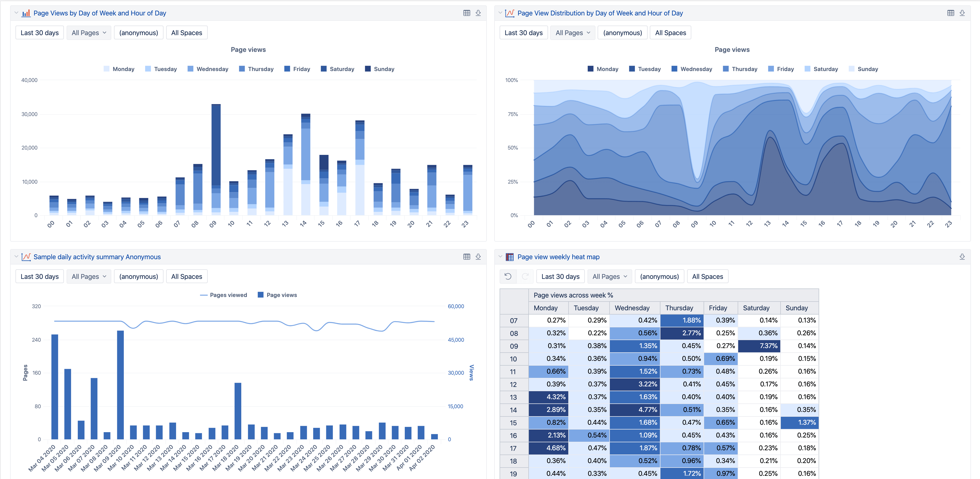
Task: Download the Page View Distribution chart
Action: [962, 13]
